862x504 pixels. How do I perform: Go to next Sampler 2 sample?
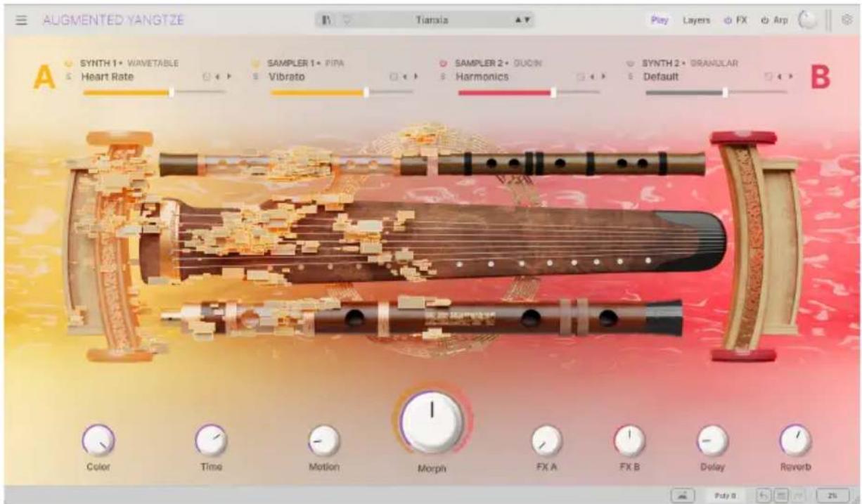click(603, 77)
